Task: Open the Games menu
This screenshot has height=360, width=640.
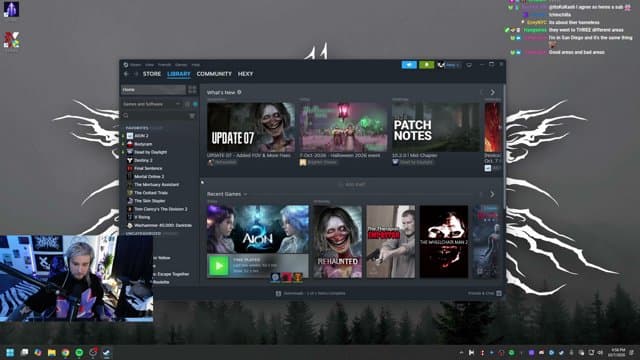Action: [181, 65]
